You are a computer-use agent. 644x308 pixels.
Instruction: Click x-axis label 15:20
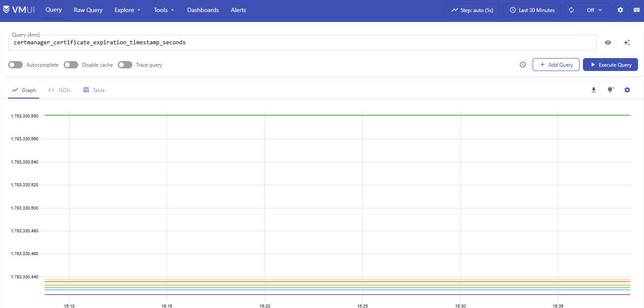tap(265, 306)
